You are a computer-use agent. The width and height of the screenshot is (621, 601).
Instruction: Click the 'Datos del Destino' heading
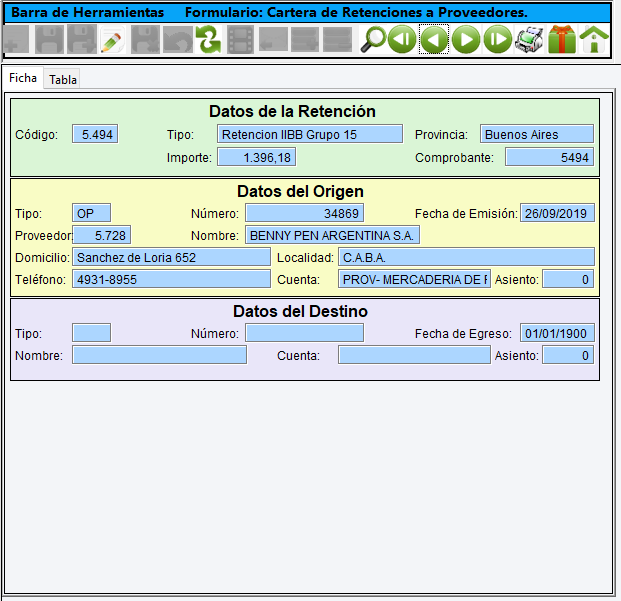[x=300, y=311]
